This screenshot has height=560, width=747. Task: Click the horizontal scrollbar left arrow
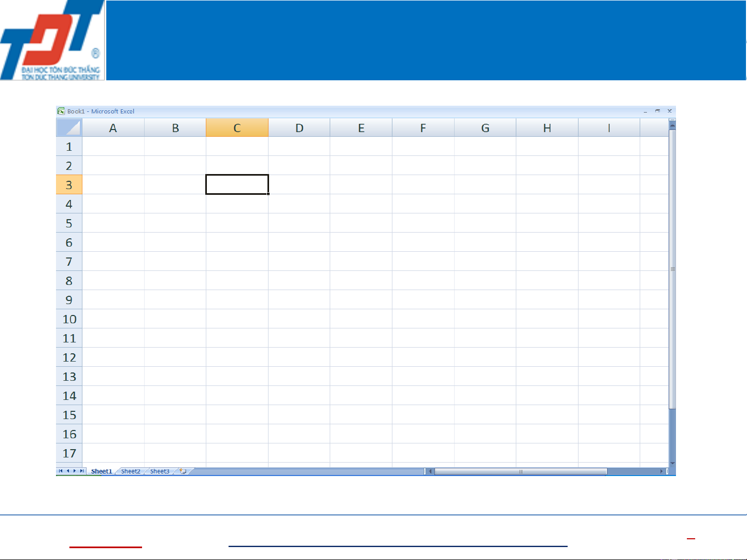point(430,471)
